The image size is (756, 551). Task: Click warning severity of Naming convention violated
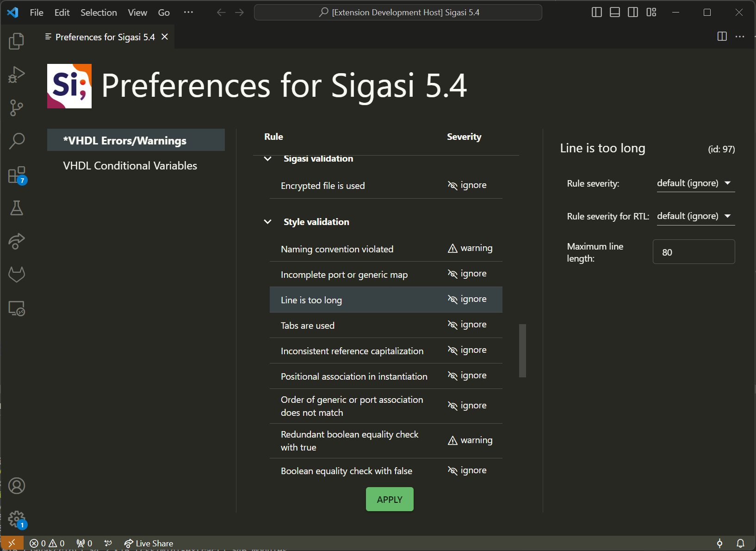pos(470,248)
